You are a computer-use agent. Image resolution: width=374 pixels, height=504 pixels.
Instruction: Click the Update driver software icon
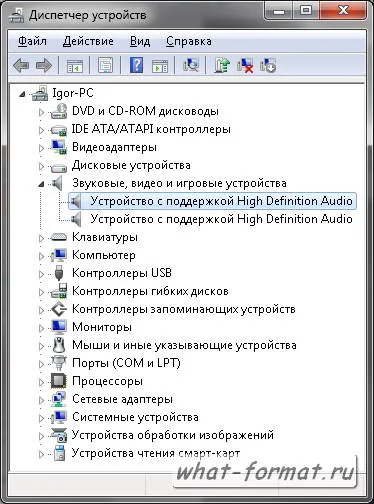tap(222, 65)
